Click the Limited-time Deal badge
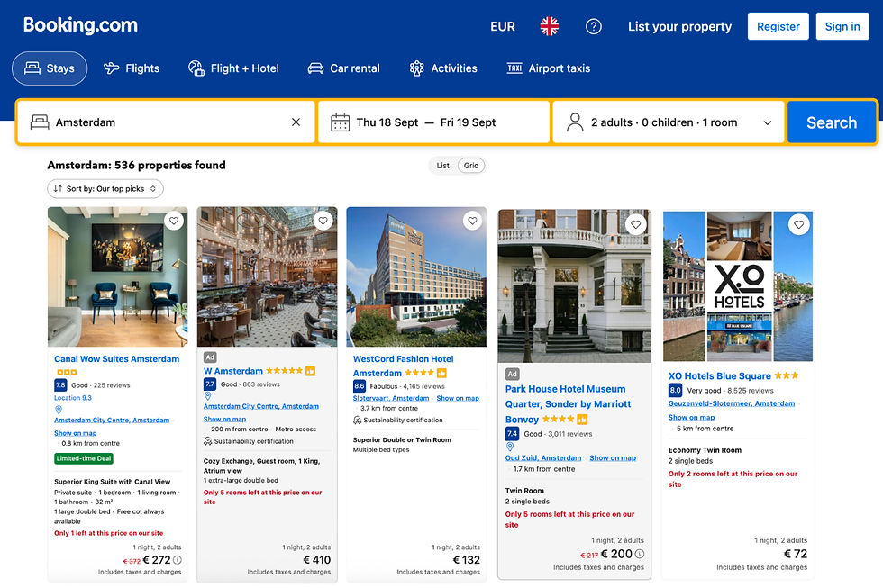 pyautogui.click(x=84, y=458)
